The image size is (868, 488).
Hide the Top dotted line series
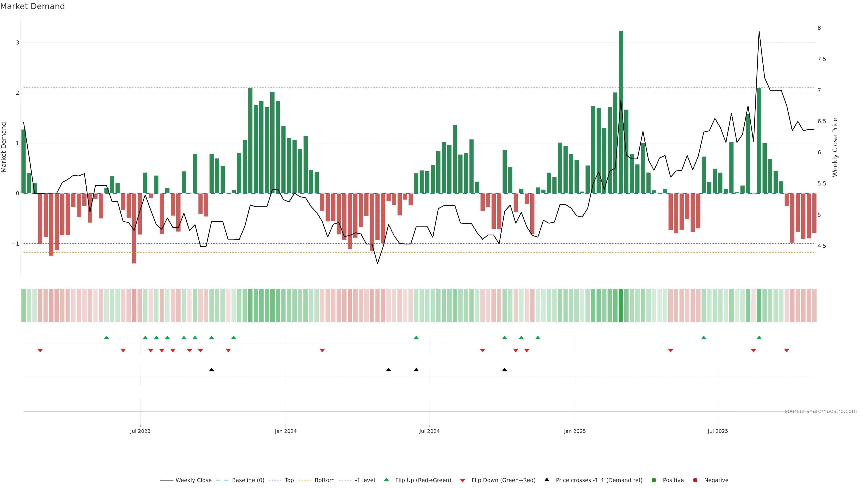[x=289, y=480]
